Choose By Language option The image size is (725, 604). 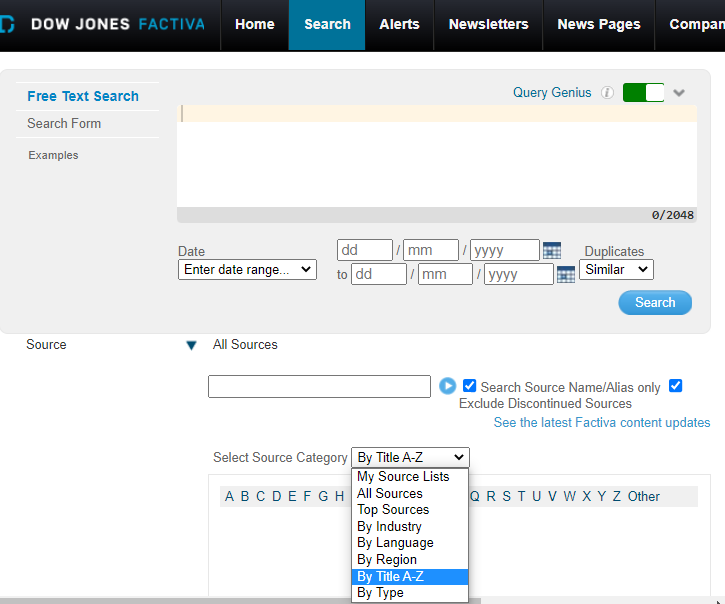(x=410, y=542)
